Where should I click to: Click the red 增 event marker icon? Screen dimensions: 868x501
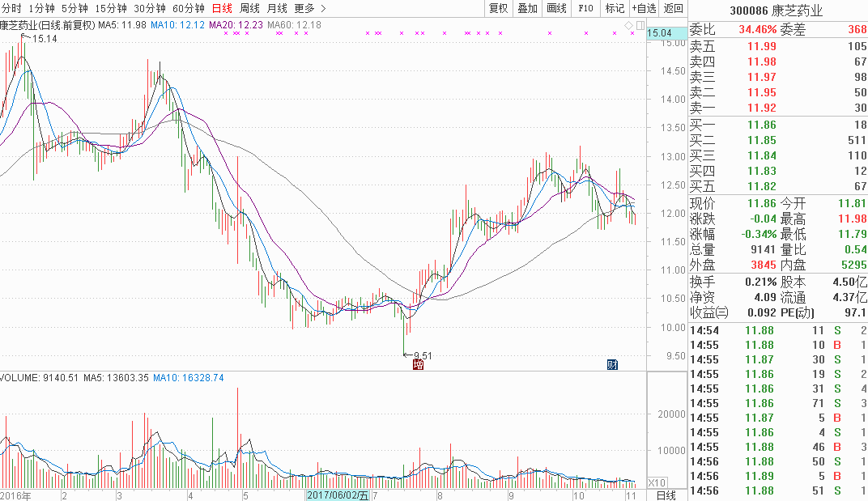click(x=418, y=364)
